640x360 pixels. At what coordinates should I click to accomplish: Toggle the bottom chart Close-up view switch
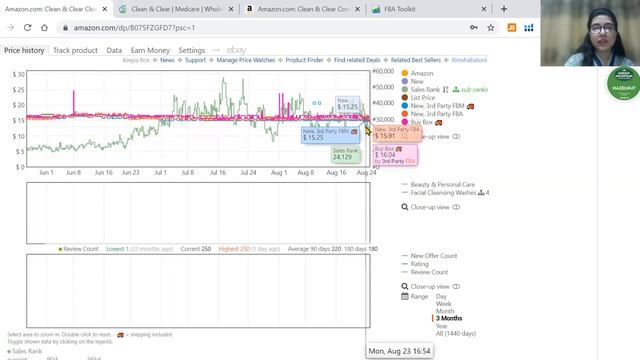tap(456, 287)
